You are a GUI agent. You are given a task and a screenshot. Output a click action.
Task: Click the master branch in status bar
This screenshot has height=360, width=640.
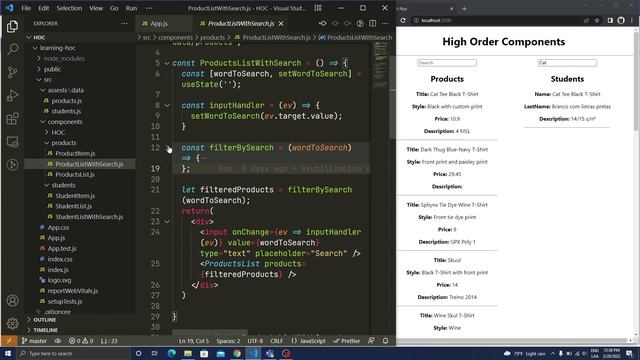(34, 341)
